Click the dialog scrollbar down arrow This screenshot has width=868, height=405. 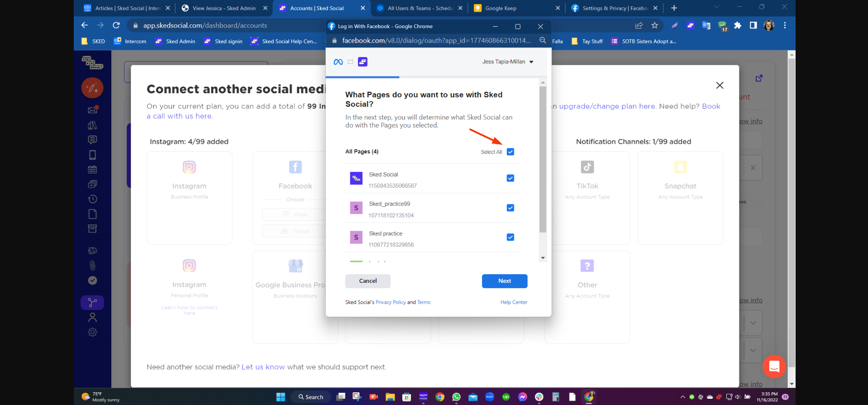(543, 258)
